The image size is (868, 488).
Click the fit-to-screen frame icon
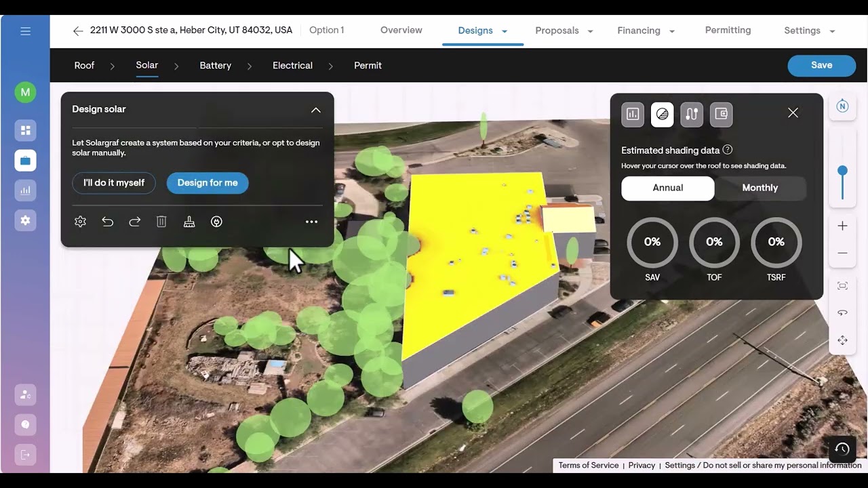tap(842, 286)
